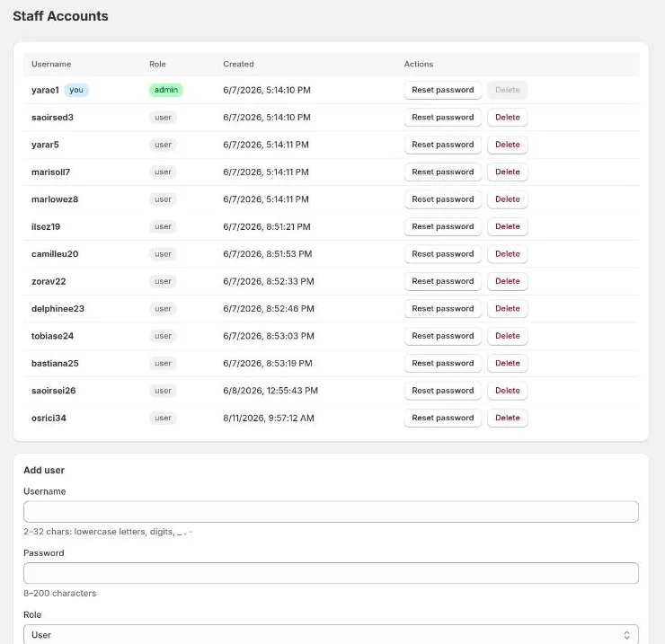Image resolution: width=665 pixels, height=644 pixels.
Task: Delete the marisoll7 account
Action: [507, 172]
